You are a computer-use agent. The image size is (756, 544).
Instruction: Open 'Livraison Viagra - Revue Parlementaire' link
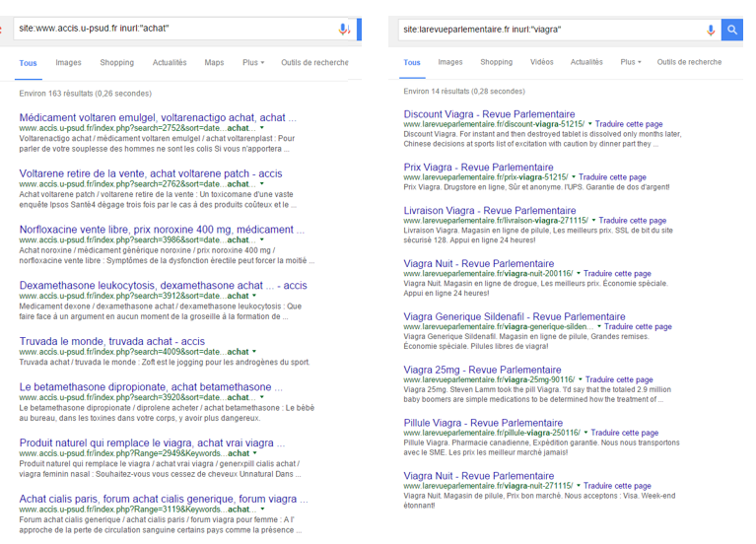click(x=490, y=211)
